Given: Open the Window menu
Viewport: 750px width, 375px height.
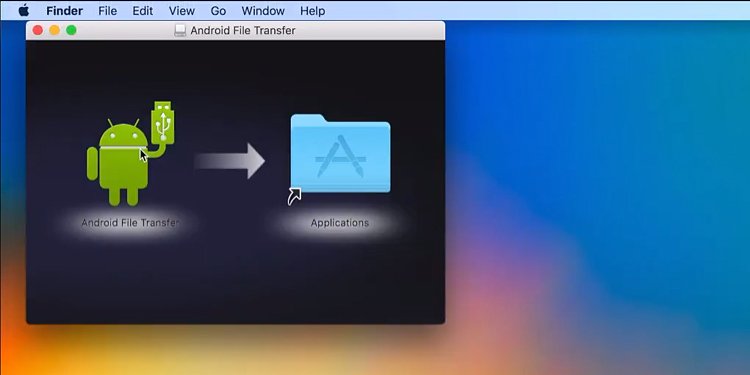Looking at the screenshot, I should pyautogui.click(x=263, y=11).
